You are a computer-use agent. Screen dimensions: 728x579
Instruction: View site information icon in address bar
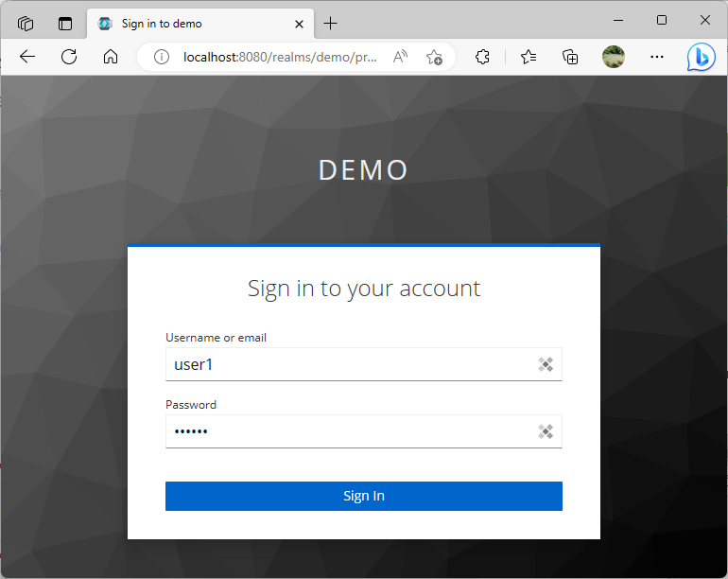tap(161, 57)
